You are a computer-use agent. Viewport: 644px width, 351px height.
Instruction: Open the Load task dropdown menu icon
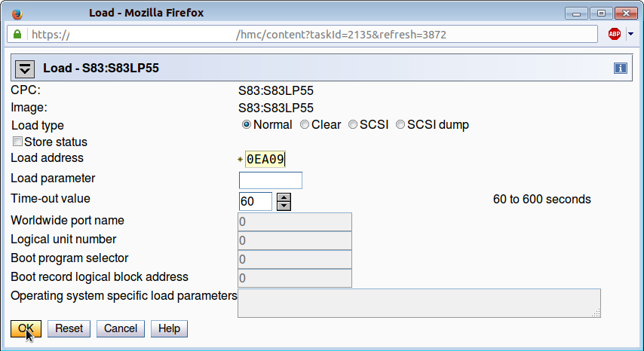tap(26, 69)
